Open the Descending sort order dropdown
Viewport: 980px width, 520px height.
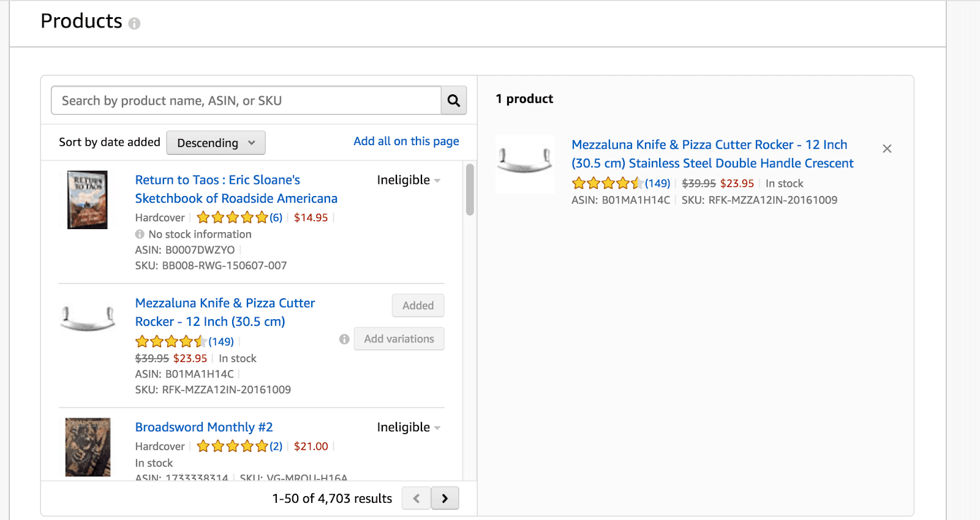coord(216,143)
